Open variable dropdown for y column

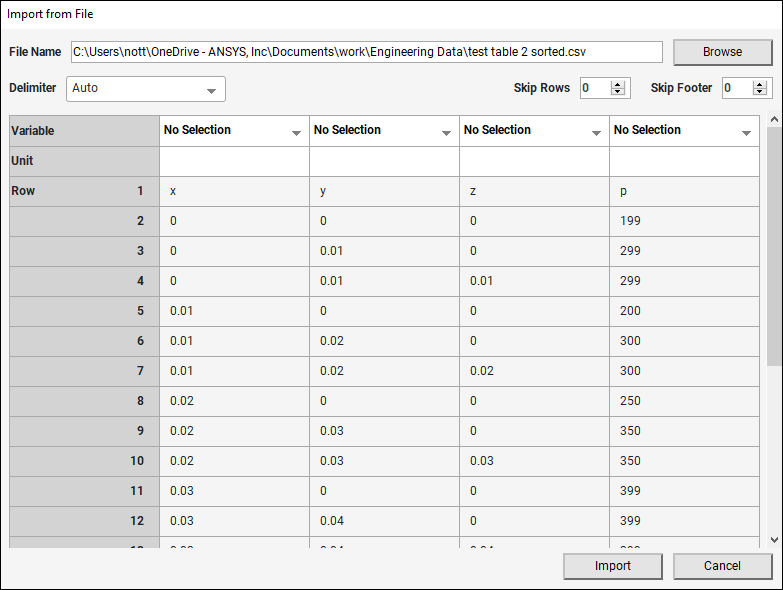tap(384, 131)
